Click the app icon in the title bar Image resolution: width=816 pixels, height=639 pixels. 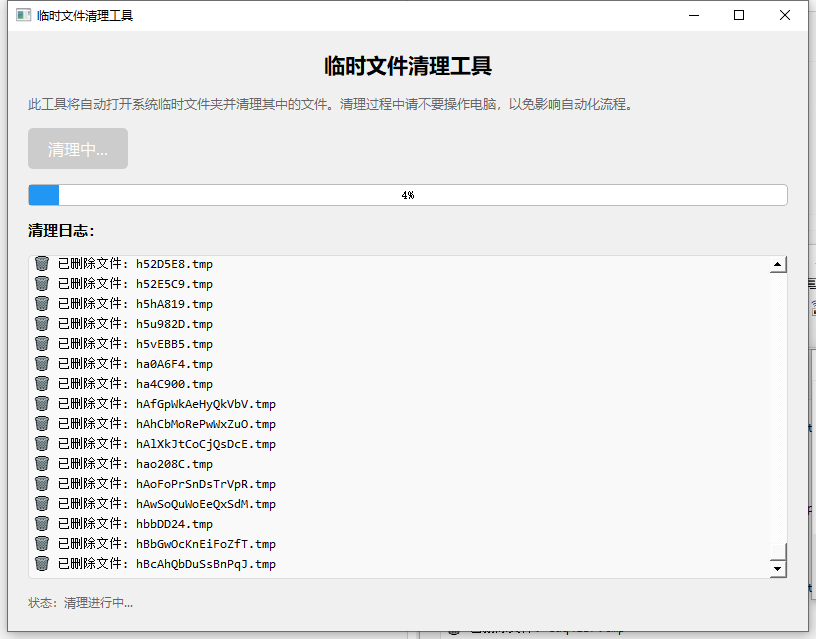point(22,15)
